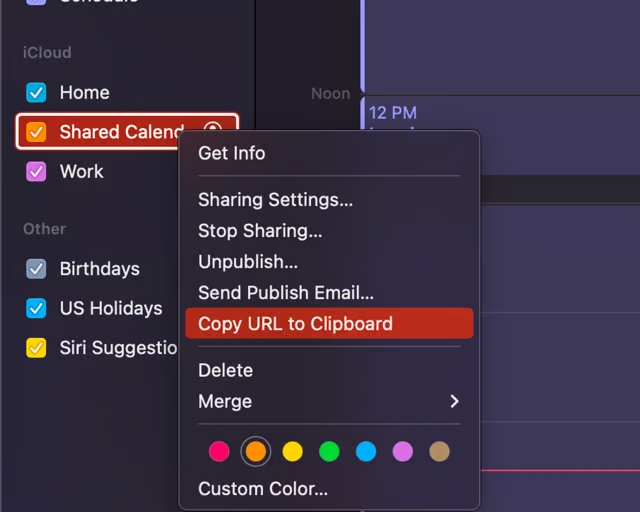The image size is (640, 512).
Task: Click the shared-person icon beside Shared Calendar
Action: pyautogui.click(x=212, y=131)
